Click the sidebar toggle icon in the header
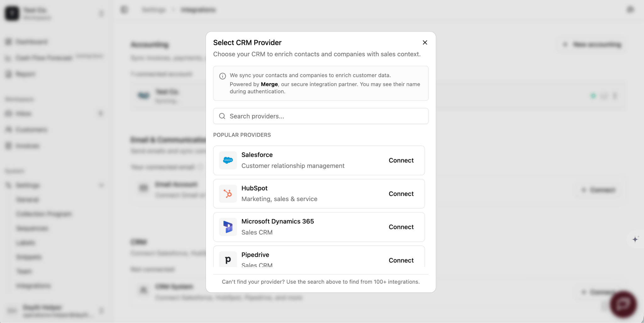 (x=124, y=10)
